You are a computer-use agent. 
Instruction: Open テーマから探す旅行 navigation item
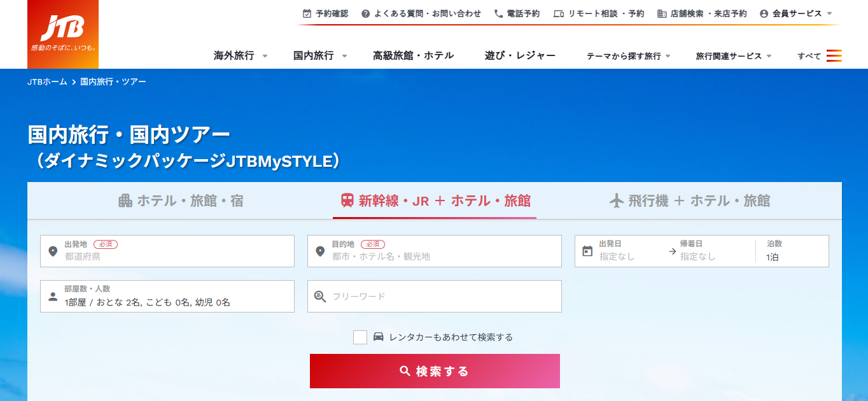[x=624, y=56]
